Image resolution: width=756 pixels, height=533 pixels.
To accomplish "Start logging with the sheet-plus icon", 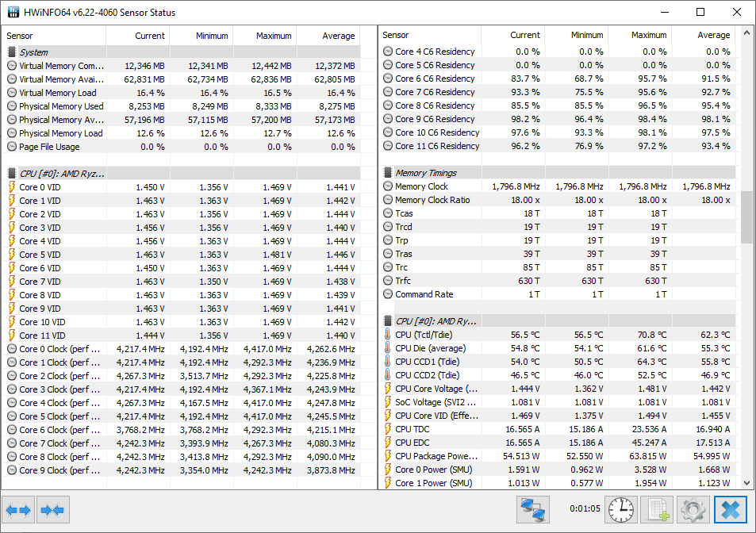I will [x=657, y=509].
